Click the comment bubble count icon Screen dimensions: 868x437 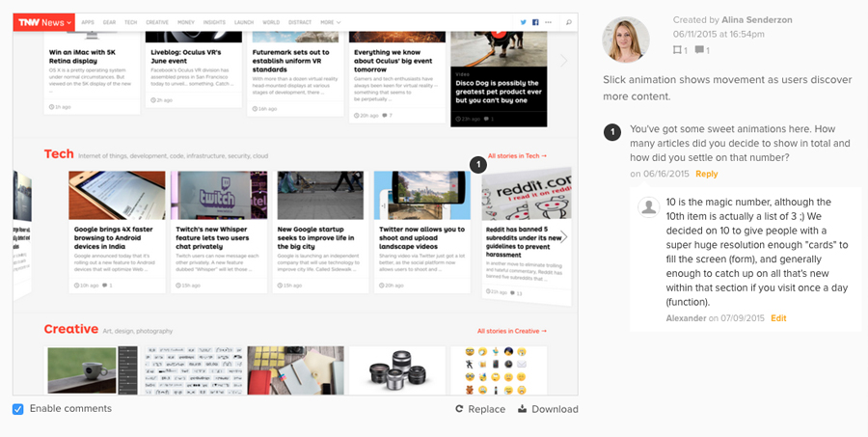(699, 50)
